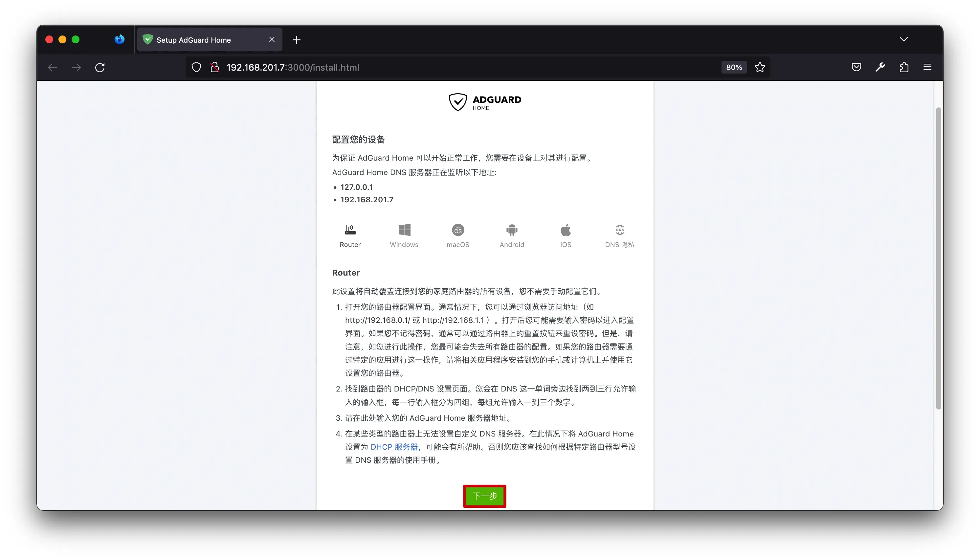Image resolution: width=980 pixels, height=559 pixels.
Task: Open the Firefox application menu
Action: [927, 67]
